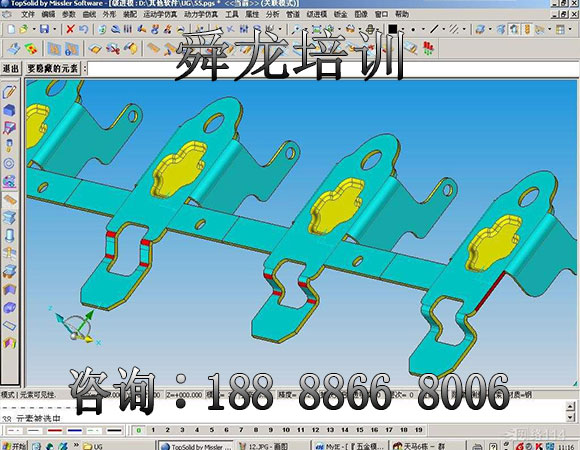Click the first icon of the second toolbar row
The image size is (580, 450).
[x=14, y=48]
